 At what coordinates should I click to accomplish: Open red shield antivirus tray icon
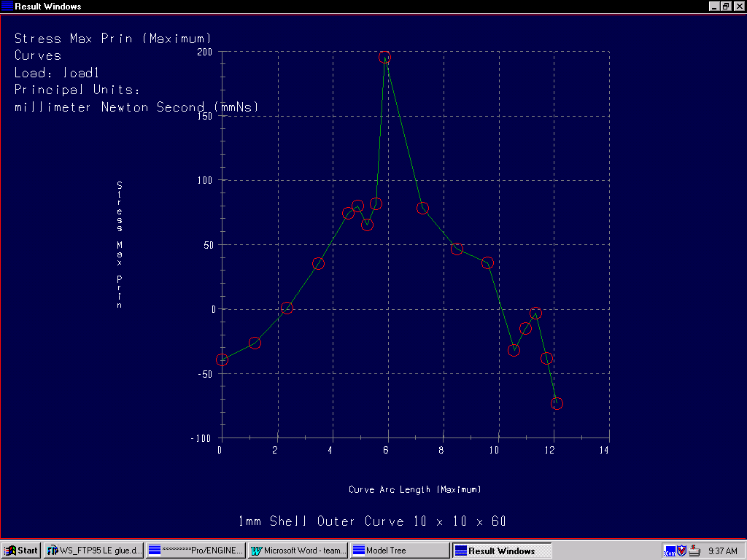pyautogui.click(x=682, y=551)
